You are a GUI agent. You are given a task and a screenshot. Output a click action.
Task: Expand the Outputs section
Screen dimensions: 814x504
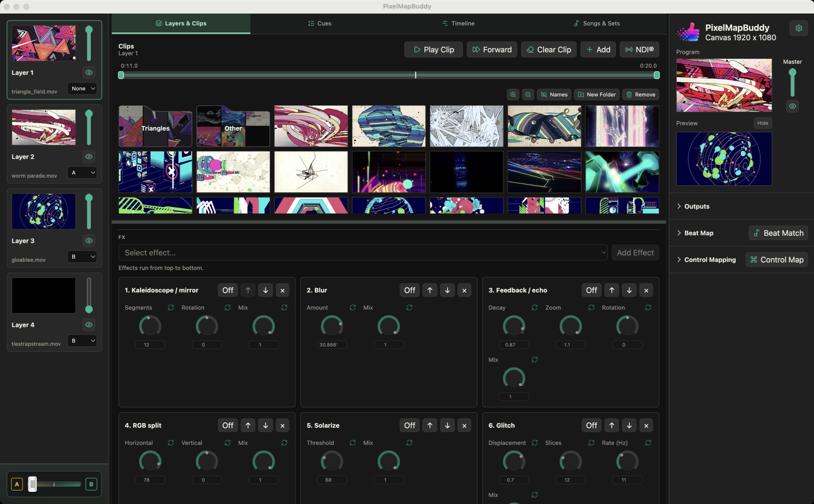(693, 206)
